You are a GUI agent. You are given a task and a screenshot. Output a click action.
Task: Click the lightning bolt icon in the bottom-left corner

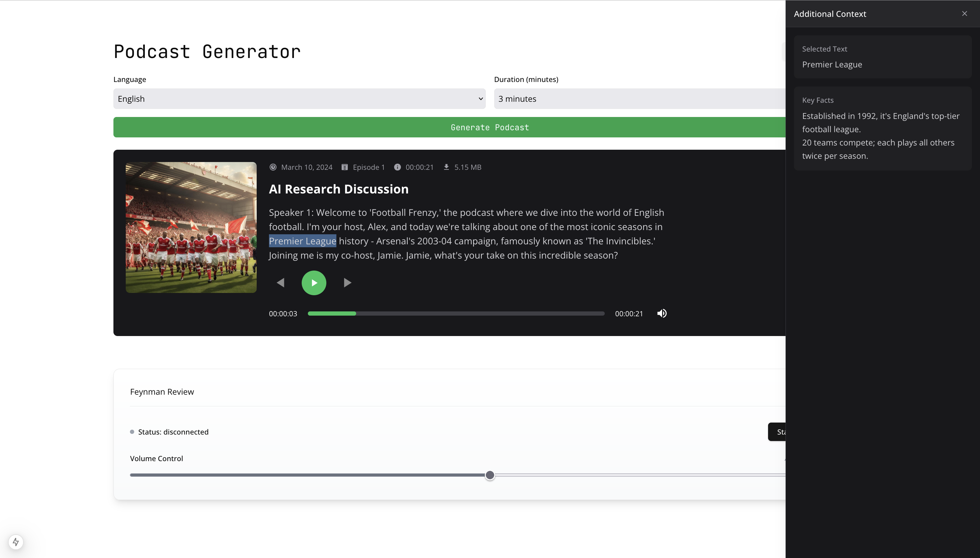(x=16, y=542)
